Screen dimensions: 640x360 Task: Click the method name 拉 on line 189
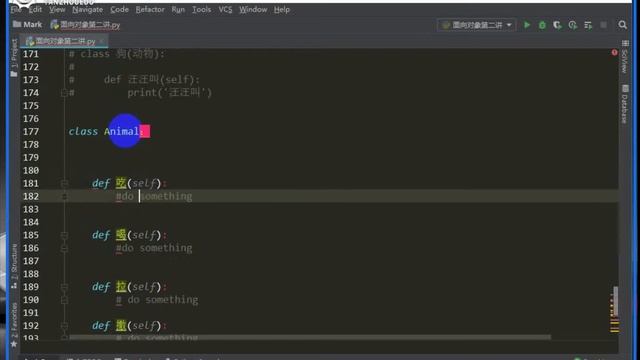tap(121, 287)
